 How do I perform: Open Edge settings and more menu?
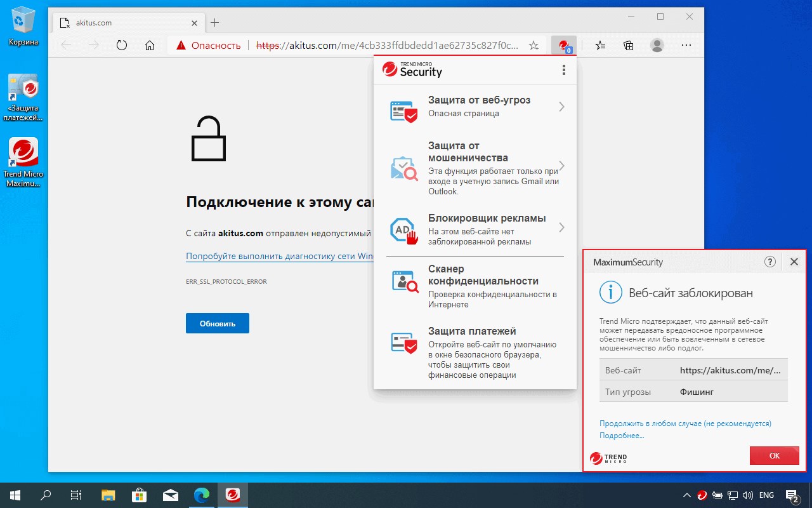tap(686, 45)
